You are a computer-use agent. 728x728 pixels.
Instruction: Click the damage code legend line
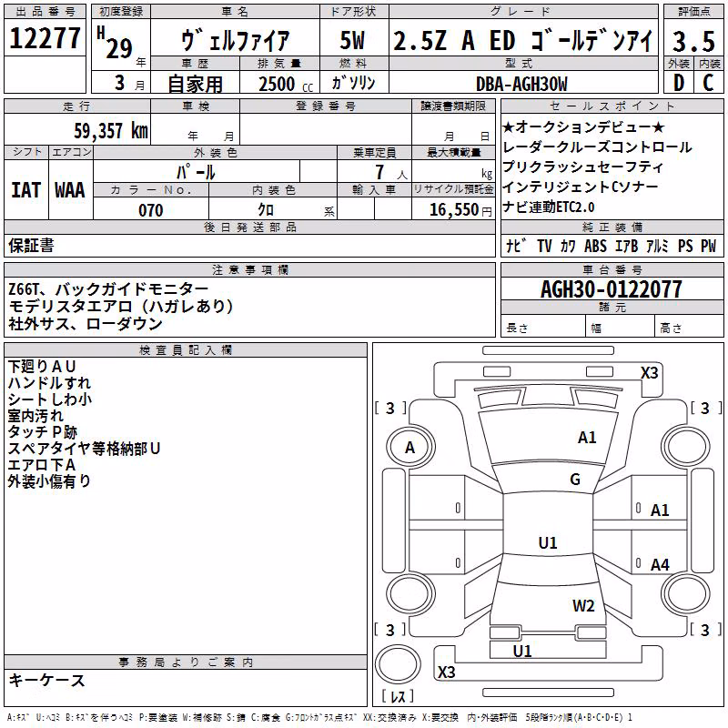[319, 717]
